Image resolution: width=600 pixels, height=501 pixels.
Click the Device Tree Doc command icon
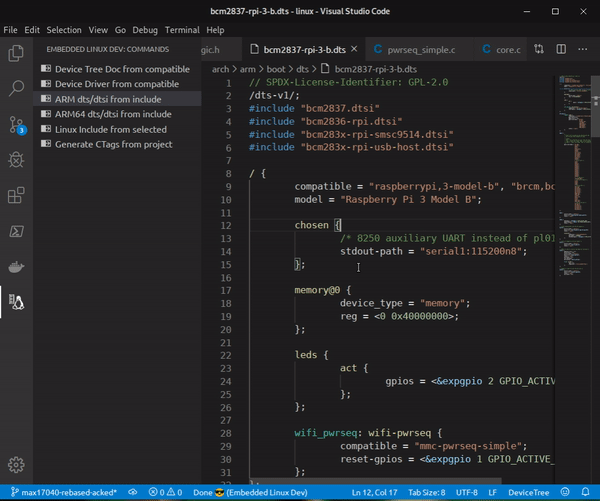(46, 69)
